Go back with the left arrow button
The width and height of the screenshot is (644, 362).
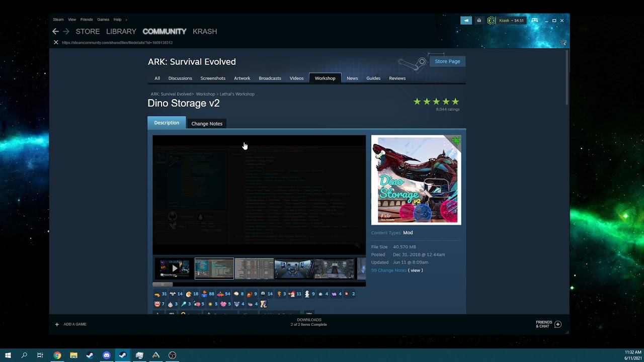(56, 31)
